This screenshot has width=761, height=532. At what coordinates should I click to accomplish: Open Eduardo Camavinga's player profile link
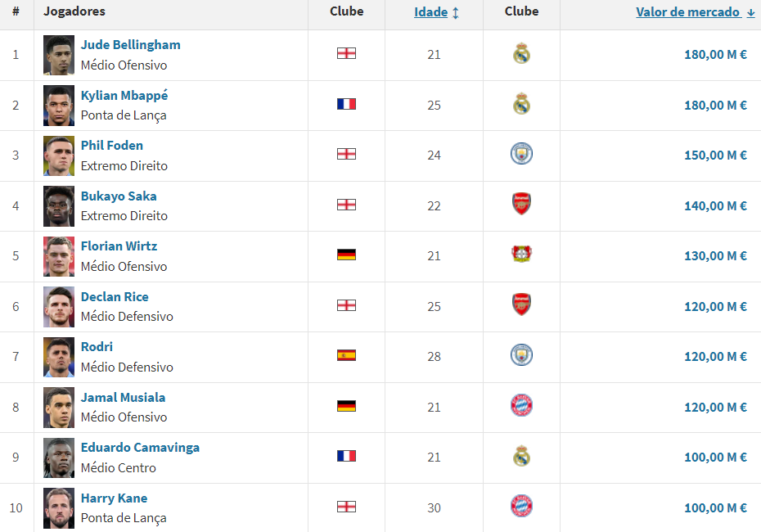pos(140,447)
